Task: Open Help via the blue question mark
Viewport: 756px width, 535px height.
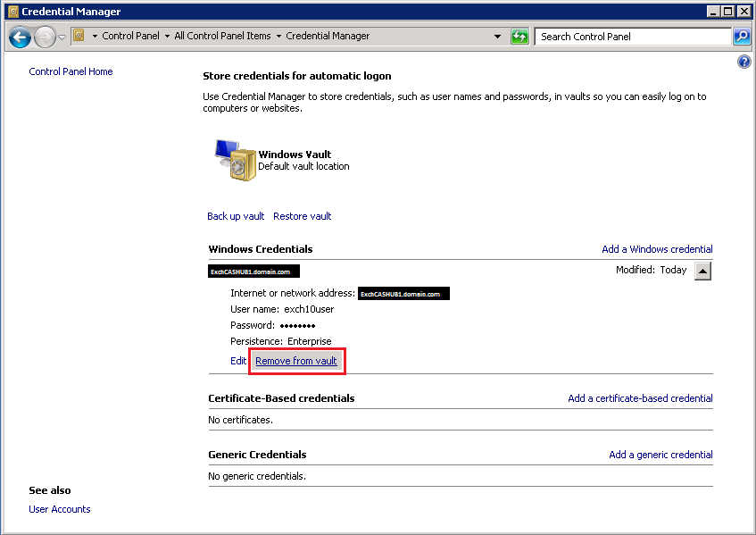Action: click(744, 63)
